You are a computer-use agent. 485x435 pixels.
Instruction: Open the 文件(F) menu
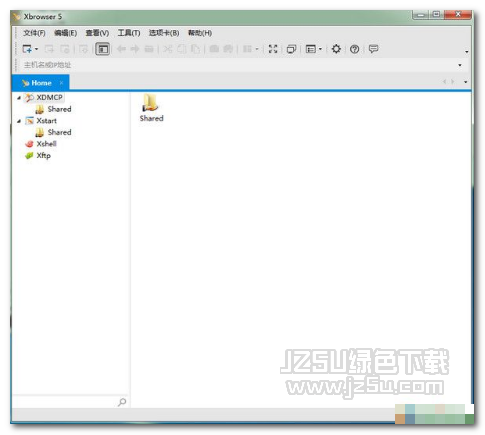pyautogui.click(x=34, y=33)
